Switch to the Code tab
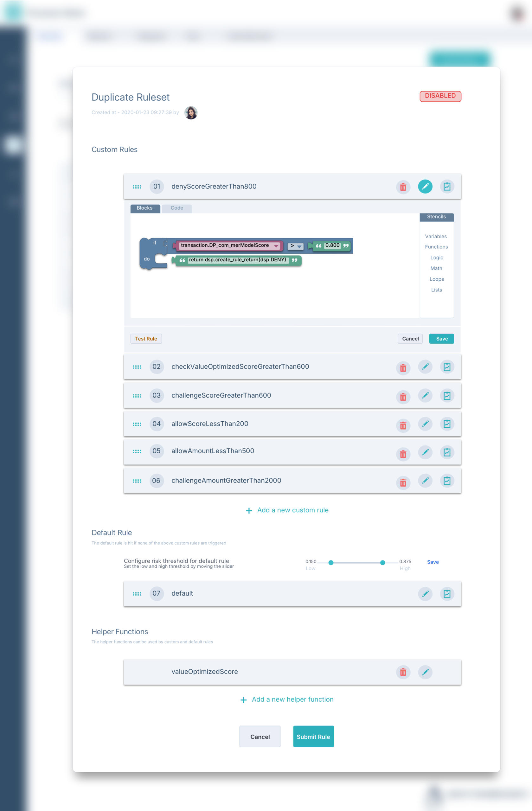532x811 pixels. click(176, 208)
